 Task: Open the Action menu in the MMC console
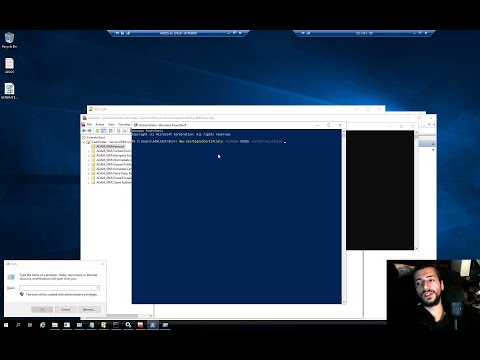[x=100, y=124]
